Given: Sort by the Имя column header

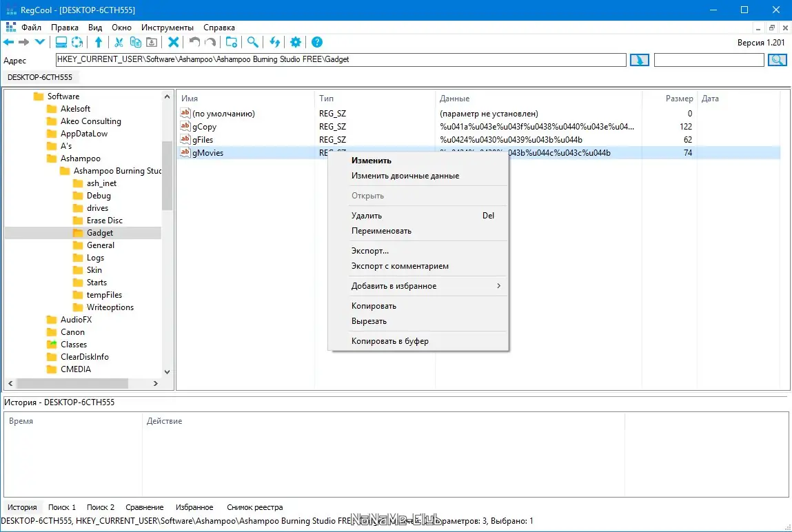Looking at the screenshot, I should pos(245,99).
